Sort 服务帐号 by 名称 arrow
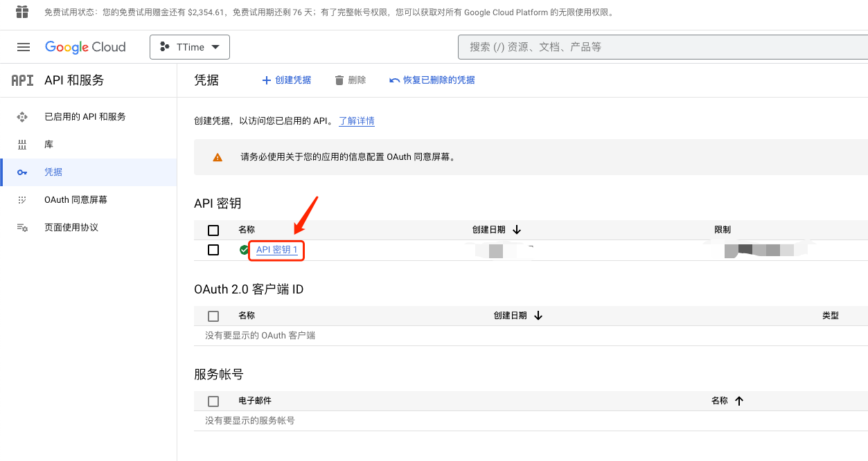The image size is (868, 461). pos(739,401)
